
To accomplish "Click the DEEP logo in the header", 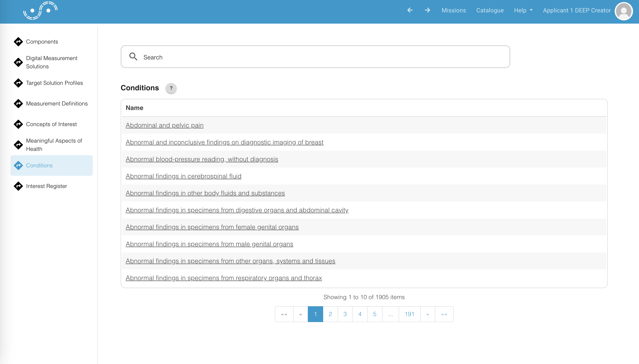I will (40, 10).
